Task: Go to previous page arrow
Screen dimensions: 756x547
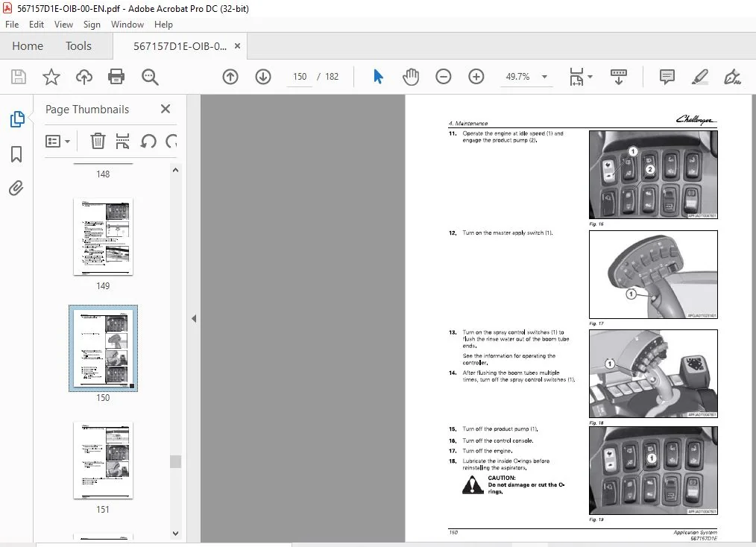Action: click(x=230, y=77)
